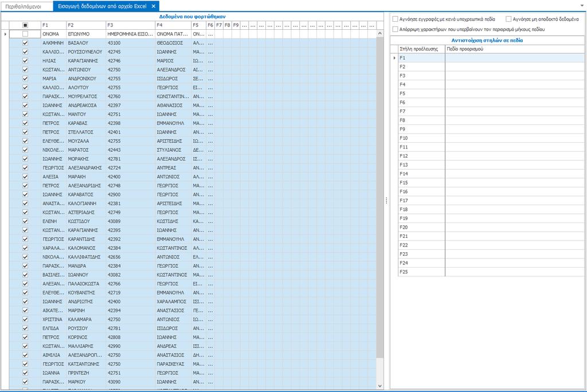Enable Αγνόησε μη αποδεκτά δεδομένα checkbox
587x392 pixels.
click(x=508, y=19)
